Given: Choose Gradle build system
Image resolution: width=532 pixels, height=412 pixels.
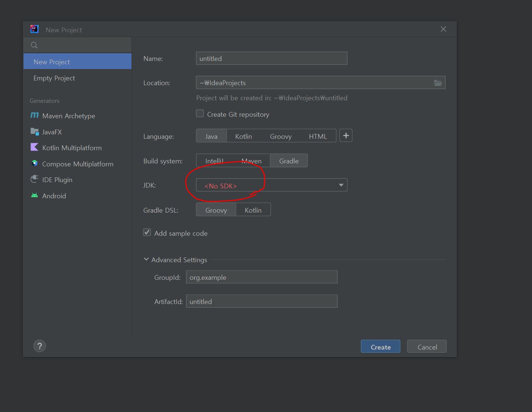Looking at the screenshot, I should [x=289, y=161].
